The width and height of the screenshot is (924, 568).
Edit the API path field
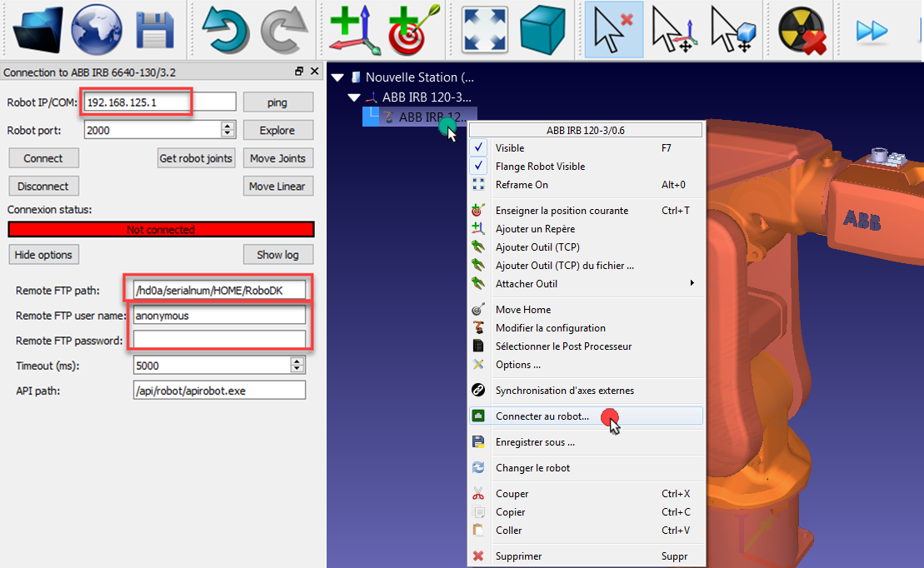219,391
